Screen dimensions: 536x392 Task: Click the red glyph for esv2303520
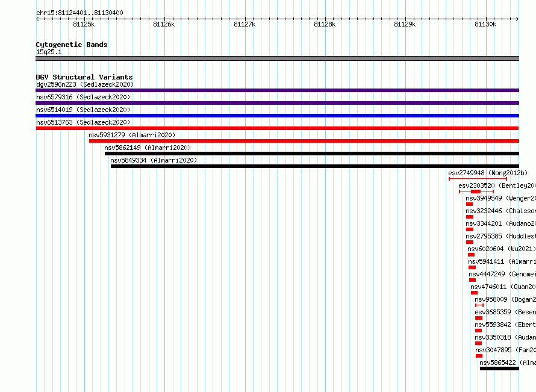[476, 191]
